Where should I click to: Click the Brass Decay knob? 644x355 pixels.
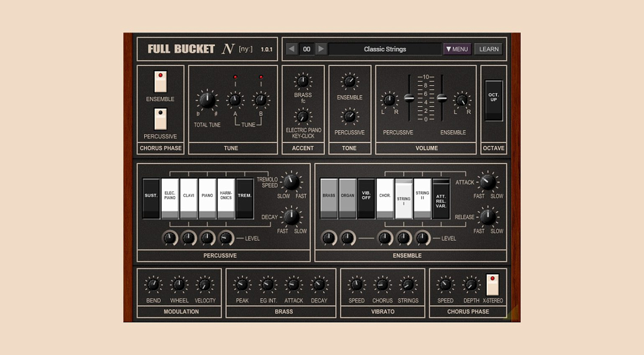(x=319, y=285)
